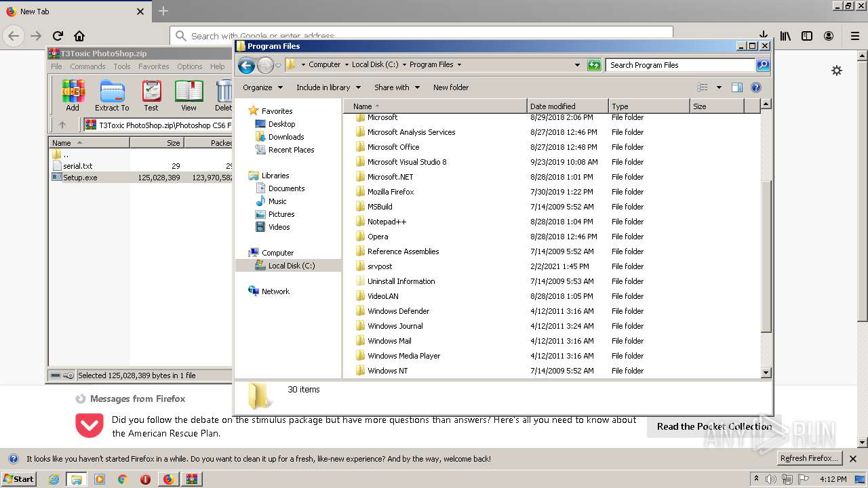Change the view layout icon in Explorer
Screen dimensions: 868x488
(703, 87)
